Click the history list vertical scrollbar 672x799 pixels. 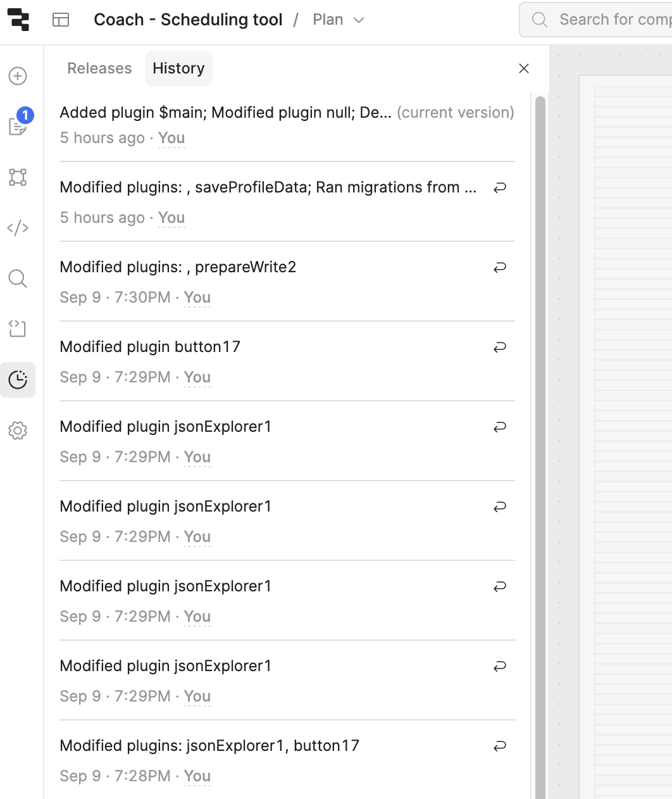[x=540, y=443]
